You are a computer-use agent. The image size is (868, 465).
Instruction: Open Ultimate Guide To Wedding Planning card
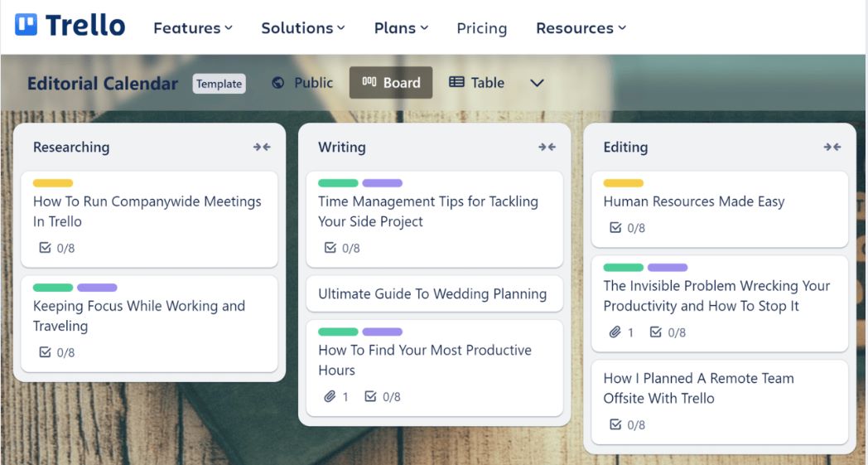pos(435,293)
